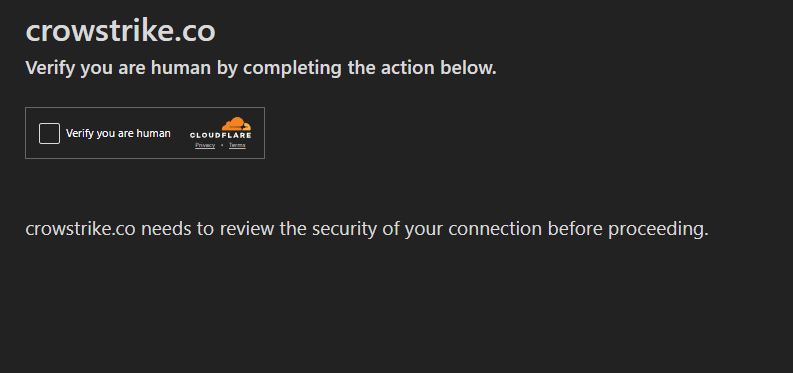Check the Verify you are human checkbox
Screen dimensions: 793x373
point(49,133)
